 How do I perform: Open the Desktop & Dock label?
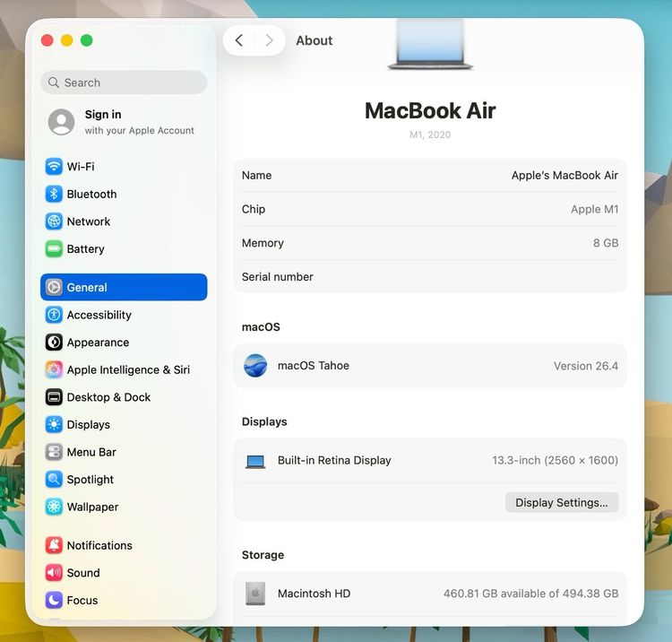[108, 397]
